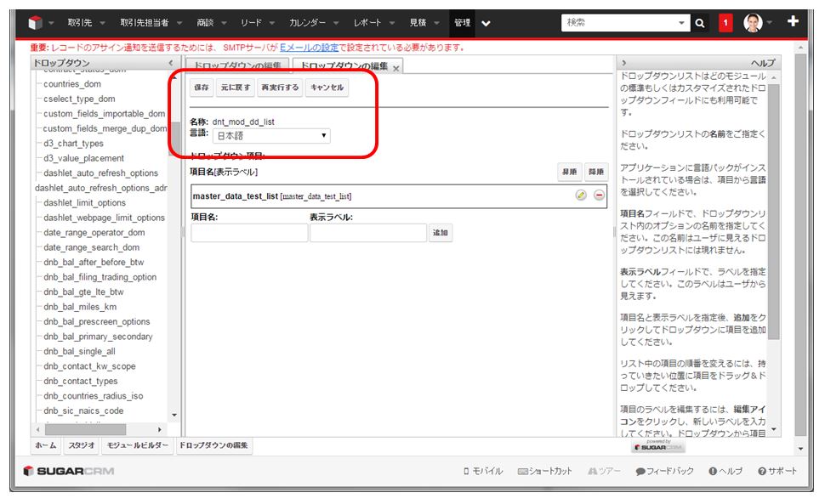This screenshot has width=825, height=504.
Task: Collapse the ドロップダウン left panel
Action: [170, 63]
